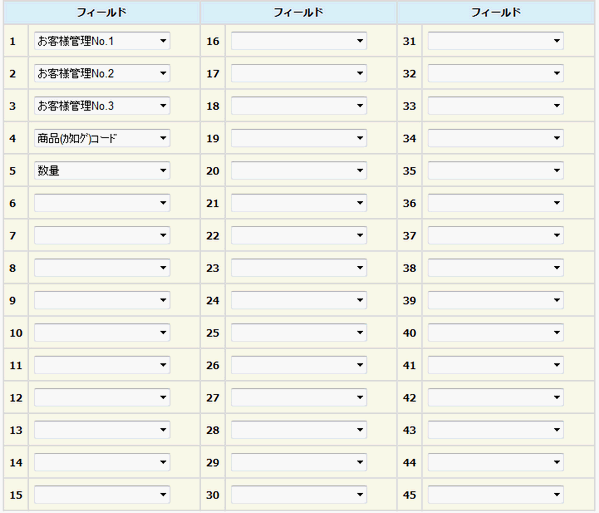Viewport: 599px width, 513px height.
Task: Open the 数量 dropdown in row 5
Action: pos(102,171)
